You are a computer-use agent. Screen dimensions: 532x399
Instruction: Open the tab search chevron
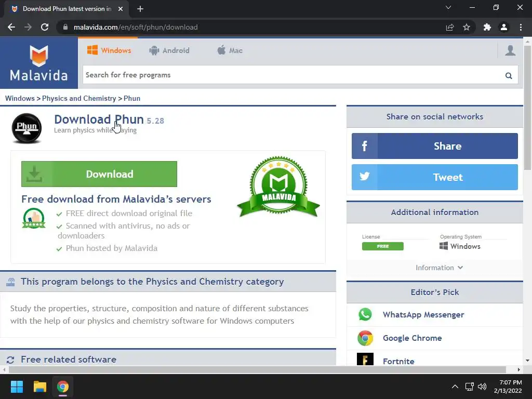(448, 7)
